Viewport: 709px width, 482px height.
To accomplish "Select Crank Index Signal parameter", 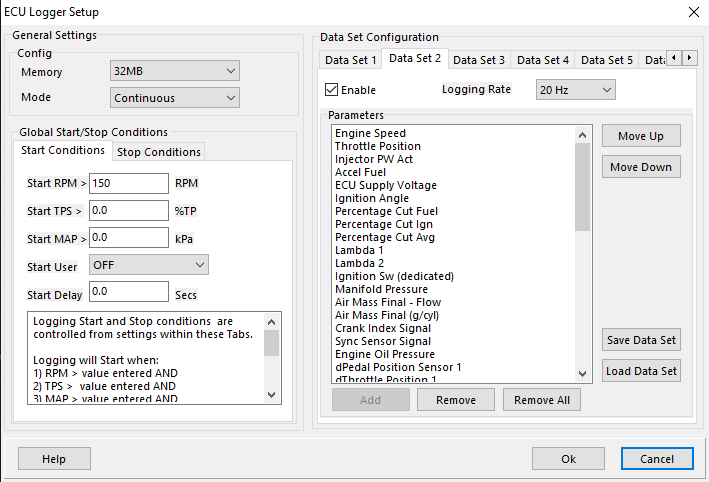I will (383, 328).
